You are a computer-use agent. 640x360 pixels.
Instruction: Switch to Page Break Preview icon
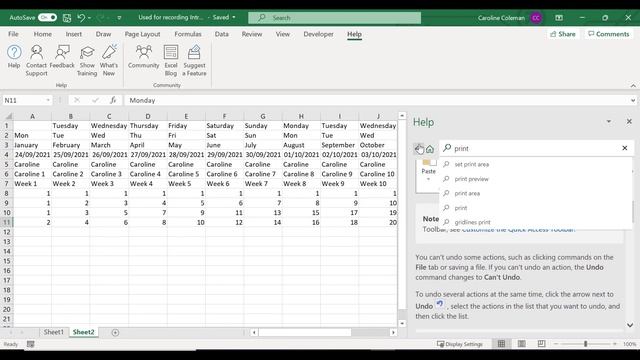[541, 344]
